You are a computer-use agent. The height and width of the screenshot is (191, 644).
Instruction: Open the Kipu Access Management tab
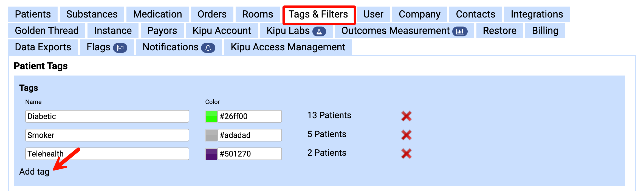pyautogui.click(x=288, y=47)
